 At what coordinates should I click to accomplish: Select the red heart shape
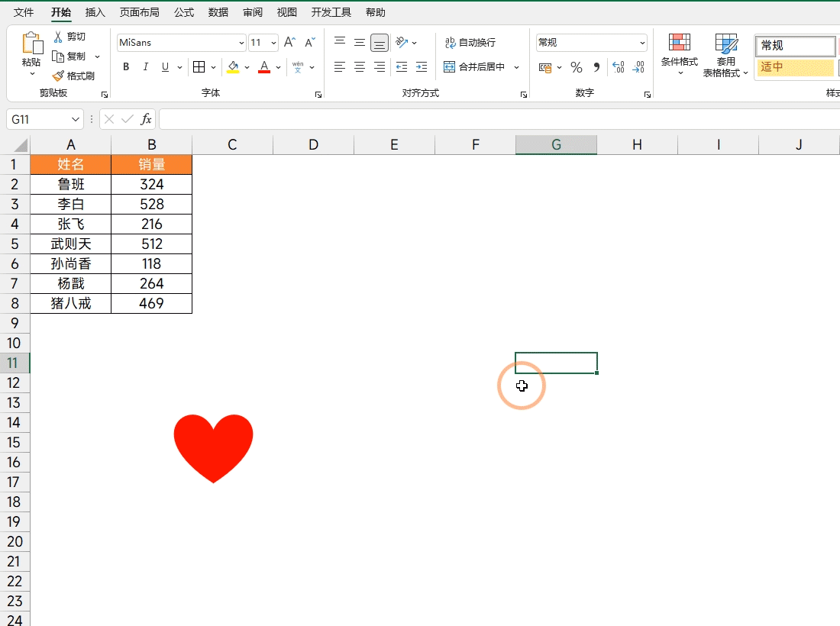(x=213, y=446)
